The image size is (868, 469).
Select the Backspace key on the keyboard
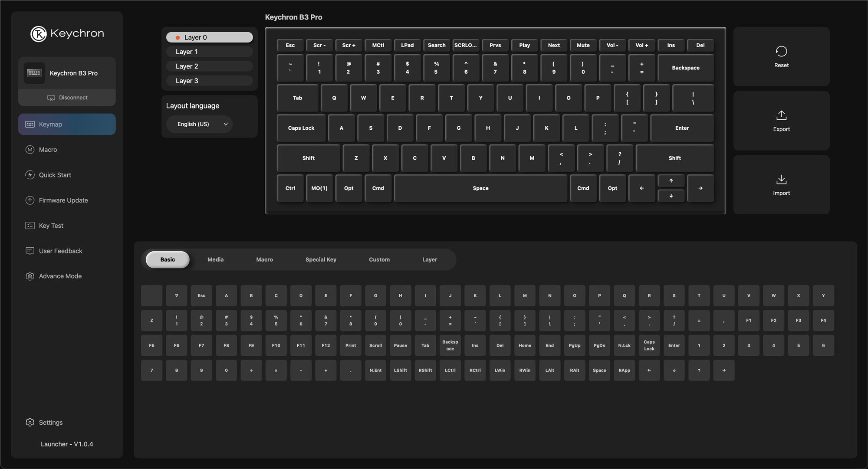tap(685, 68)
